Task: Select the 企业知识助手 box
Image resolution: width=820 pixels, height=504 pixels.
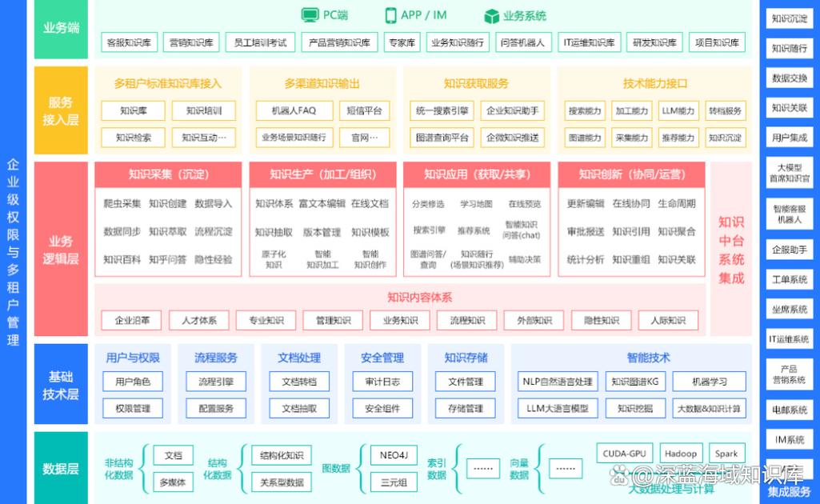Action: click(513, 111)
